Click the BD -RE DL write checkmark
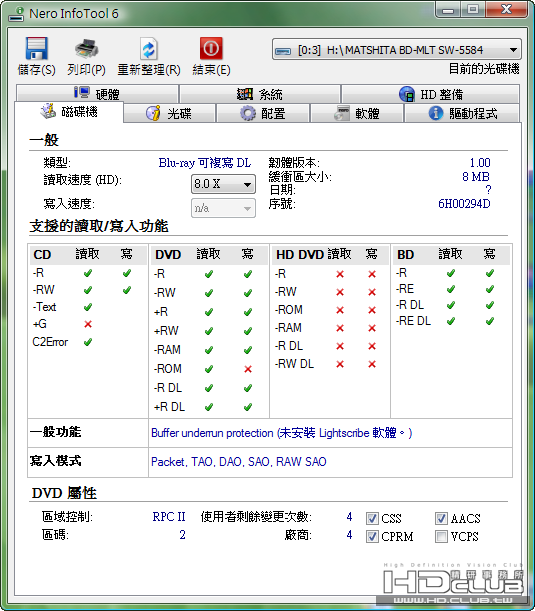Viewport: 535px width, 611px height. tap(490, 321)
